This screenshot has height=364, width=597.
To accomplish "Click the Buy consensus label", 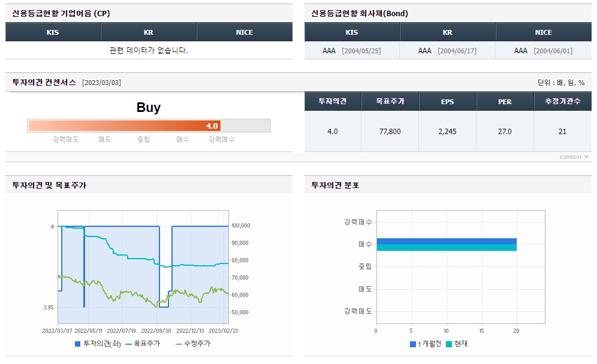I will tap(149, 107).
